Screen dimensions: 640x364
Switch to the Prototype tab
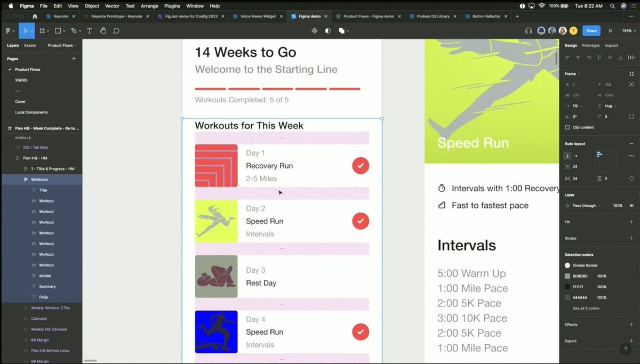tap(590, 45)
